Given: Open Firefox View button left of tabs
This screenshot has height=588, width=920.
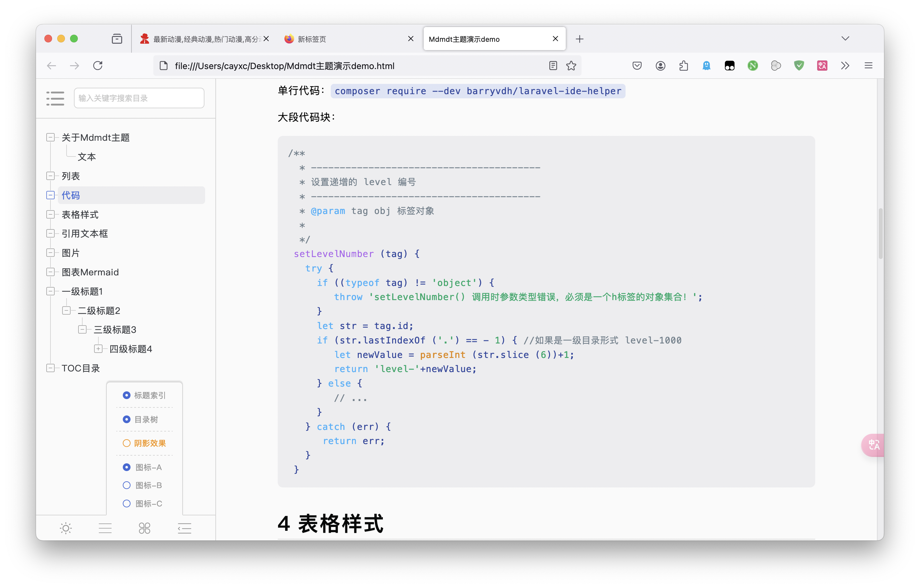Looking at the screenshot, I should [117, 39].
